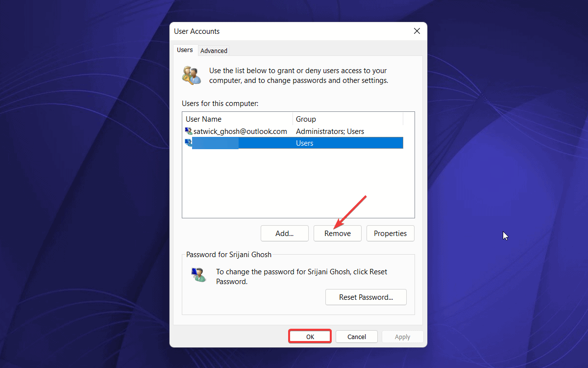Viewport: 588px width, 368px height.
Task: Click the Apply button
Action: coord(402,337)
